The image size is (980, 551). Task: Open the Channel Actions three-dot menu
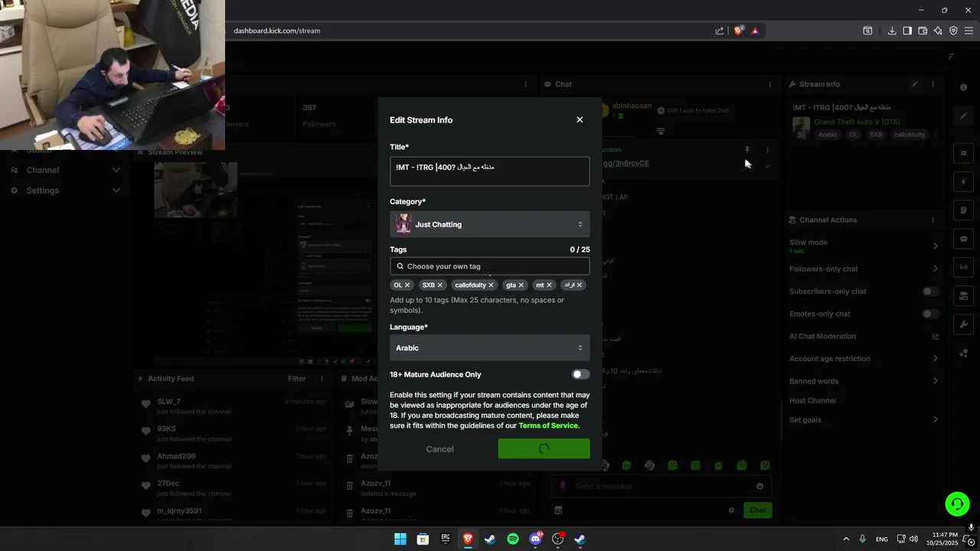tap(933, 220)
